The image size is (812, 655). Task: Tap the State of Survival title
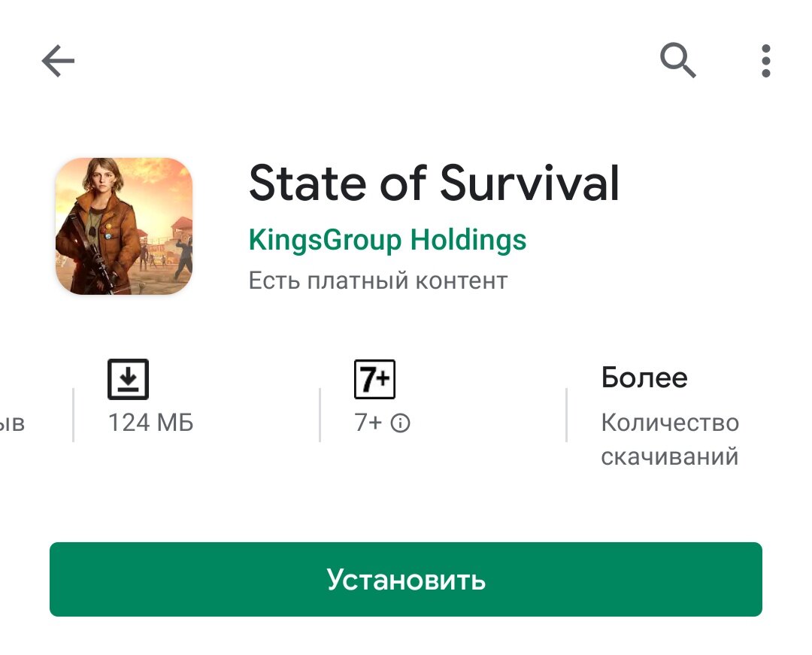point(434,183)
